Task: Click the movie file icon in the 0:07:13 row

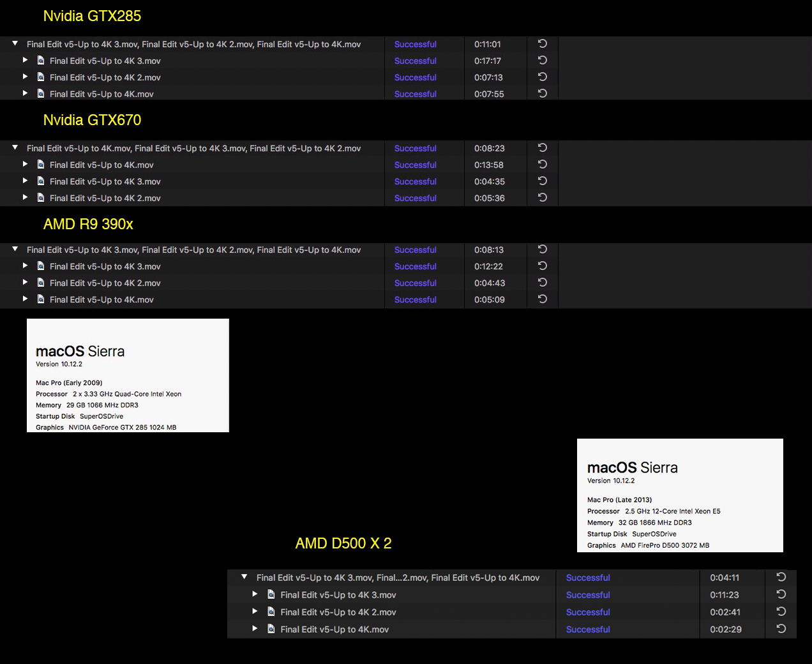Action: tap(41, 77)
